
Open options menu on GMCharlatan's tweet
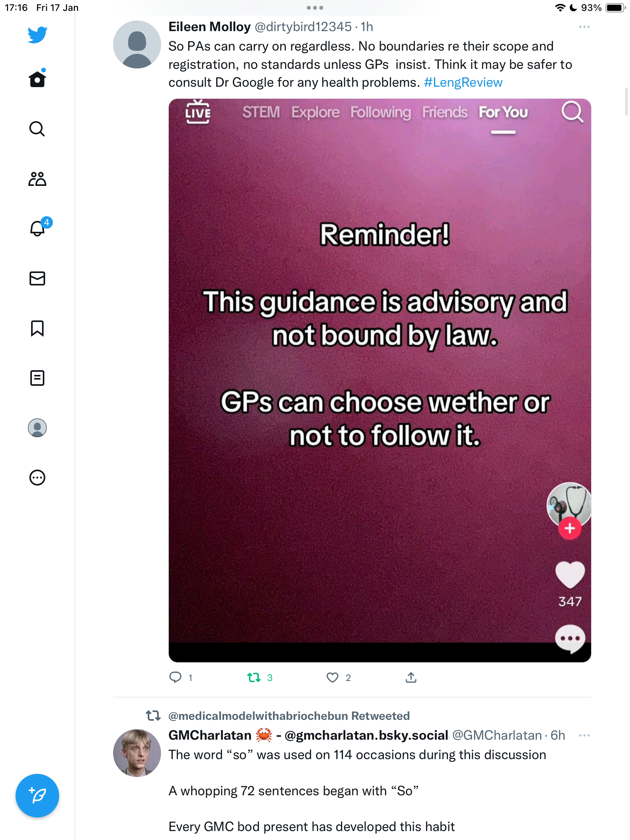point(584,735)
